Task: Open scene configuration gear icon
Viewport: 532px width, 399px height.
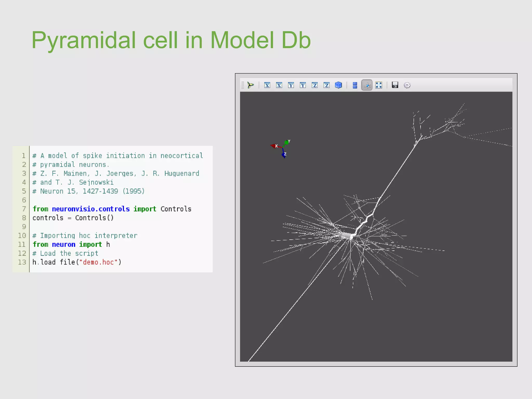Action: 407,85
